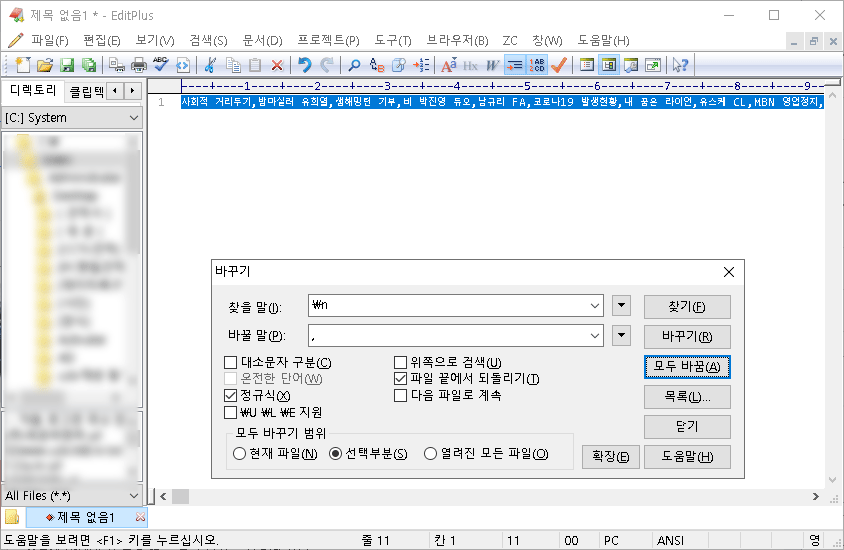Undo the last action
This screenshot has height=550, width=844.
point(305,65)
